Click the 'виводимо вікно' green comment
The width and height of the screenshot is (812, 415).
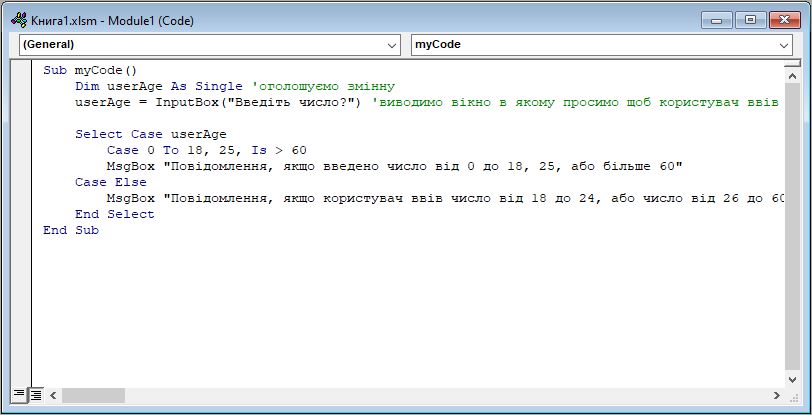[576, 103]
